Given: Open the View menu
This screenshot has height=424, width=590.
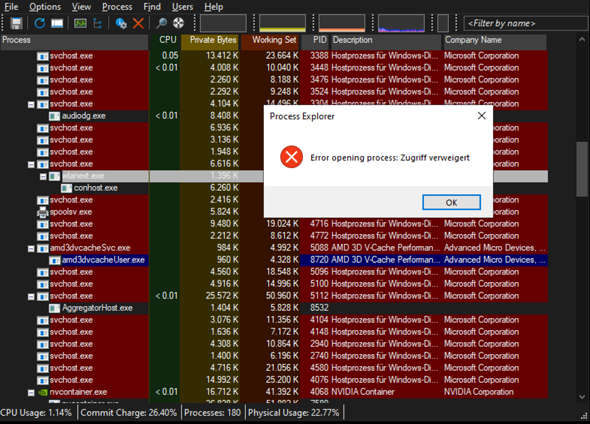Looking at the screenshot, I should click(x=81, y=7).
